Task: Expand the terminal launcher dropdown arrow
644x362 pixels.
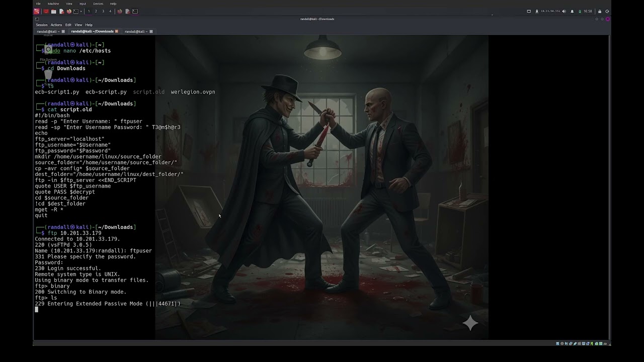Action: 81,11
